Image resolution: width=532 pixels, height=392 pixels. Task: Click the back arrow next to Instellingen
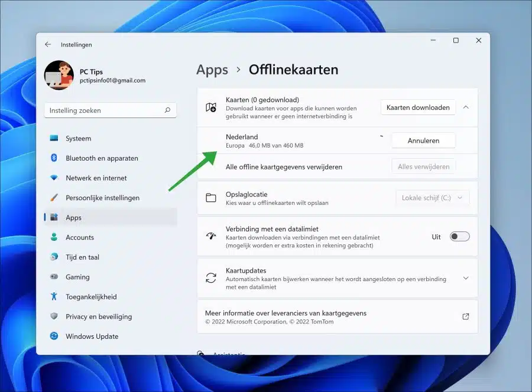[48, 44]
